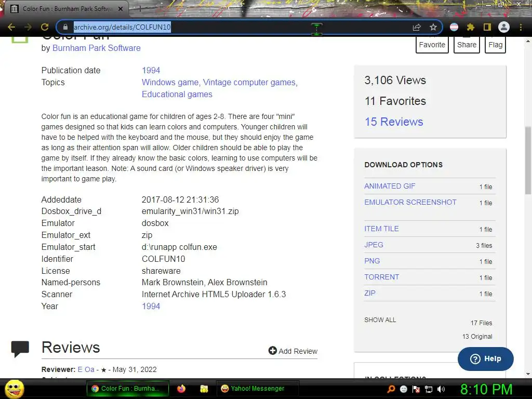Bookmark this page with star icon

433,27
